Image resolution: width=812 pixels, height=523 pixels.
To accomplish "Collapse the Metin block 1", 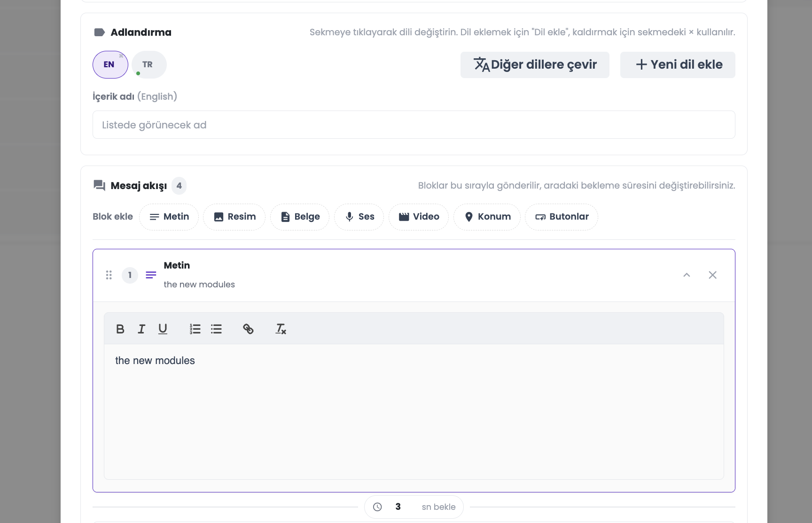I will pyautogui.click(x=687, y=275).
